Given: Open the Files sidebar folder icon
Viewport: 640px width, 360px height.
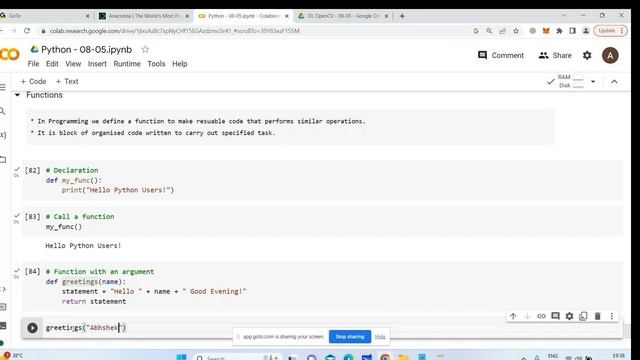Looking at the screenshot, I should [x=3, y=159].
